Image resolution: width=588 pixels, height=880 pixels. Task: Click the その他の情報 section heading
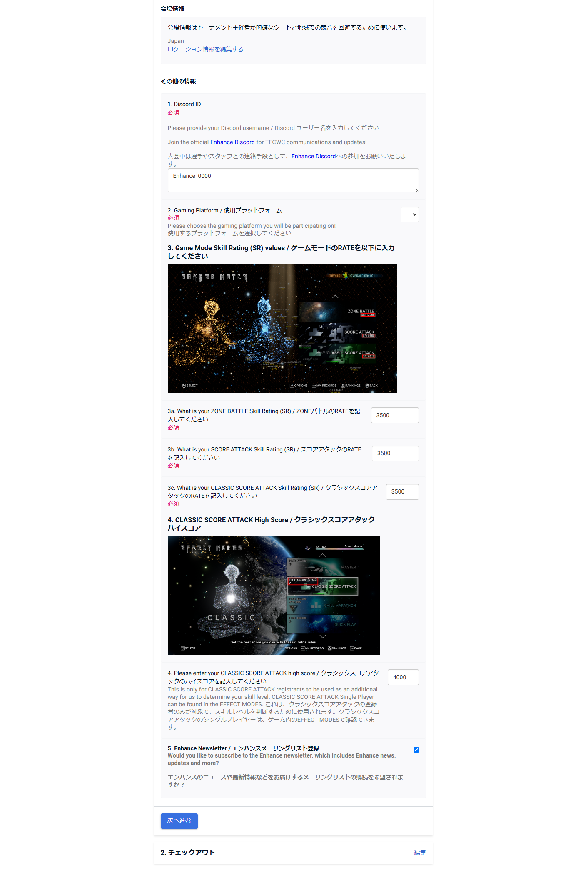pyautogui.click(x=178, y=81)
